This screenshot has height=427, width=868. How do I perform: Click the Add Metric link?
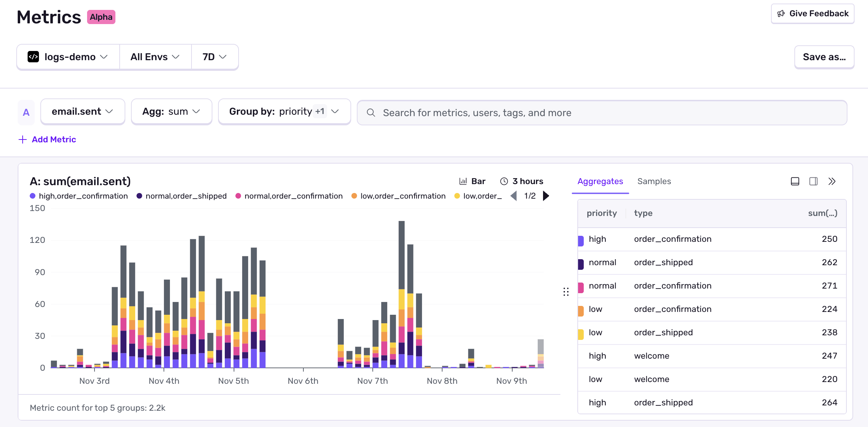pyautogui.click(x=47, y=140)
